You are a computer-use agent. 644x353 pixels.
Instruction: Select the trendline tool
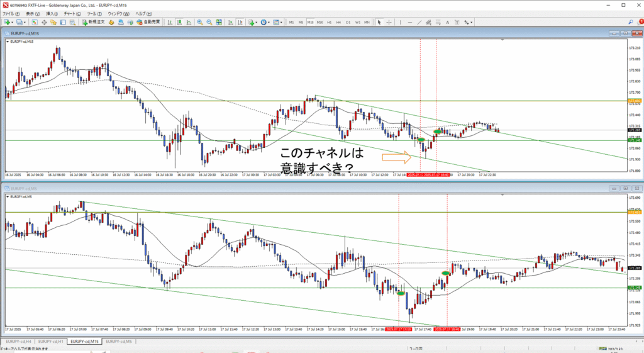[419, 22]
